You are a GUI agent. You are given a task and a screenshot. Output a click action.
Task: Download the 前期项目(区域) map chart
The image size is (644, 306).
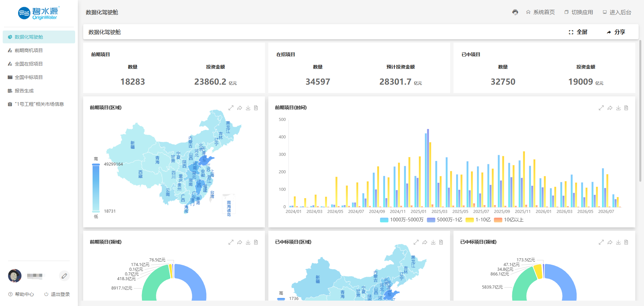click(248, 108)
